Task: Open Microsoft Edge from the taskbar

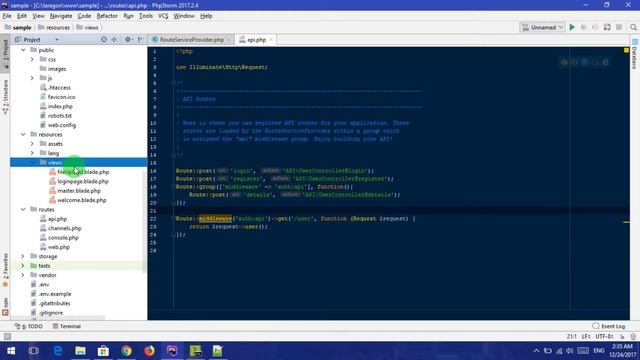Action: (58, 351)
